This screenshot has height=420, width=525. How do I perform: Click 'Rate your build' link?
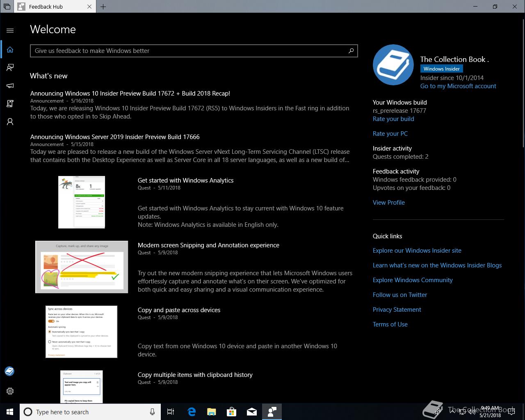click(393, 119)
